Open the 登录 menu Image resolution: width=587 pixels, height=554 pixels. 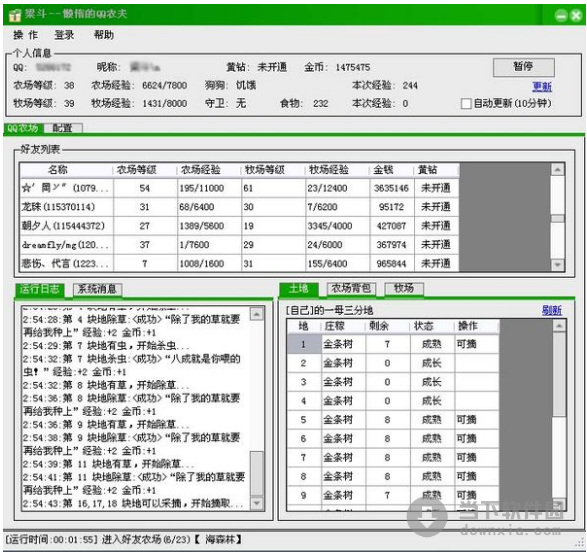(64, 35)
